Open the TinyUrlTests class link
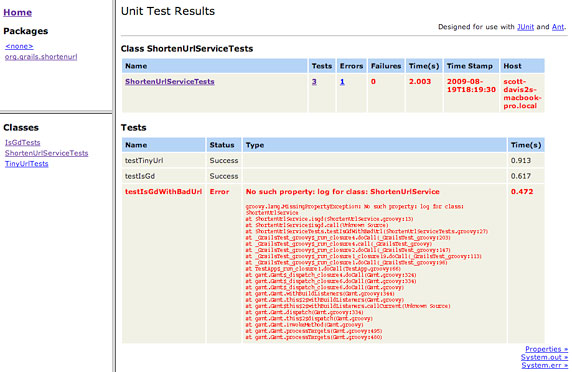This screenshot has width=572, height=372. coord(27,164)
